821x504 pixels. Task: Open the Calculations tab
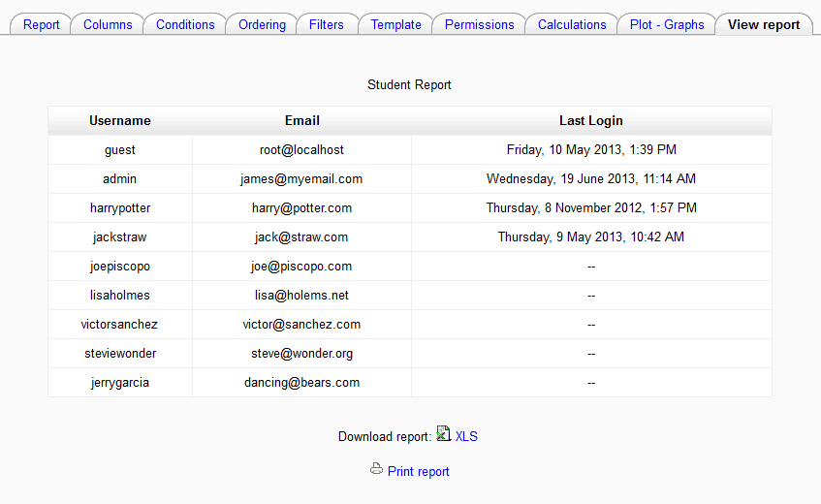coord(572,24)
